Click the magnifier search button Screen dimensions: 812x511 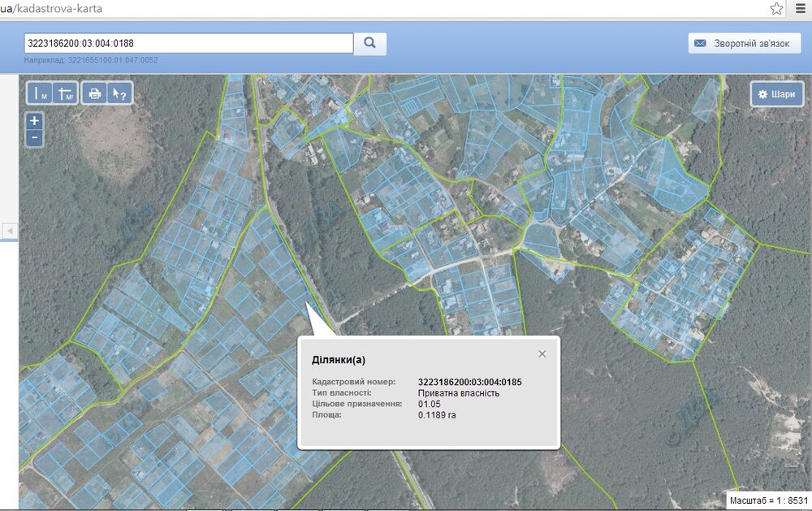tap(370, 43)
